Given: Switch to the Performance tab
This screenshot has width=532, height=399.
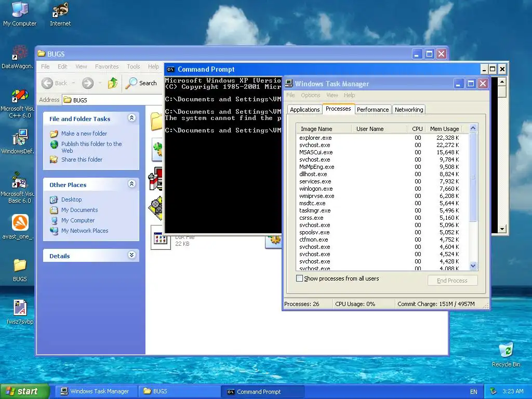Looking at the screenshot, I should tap(373, 110).
